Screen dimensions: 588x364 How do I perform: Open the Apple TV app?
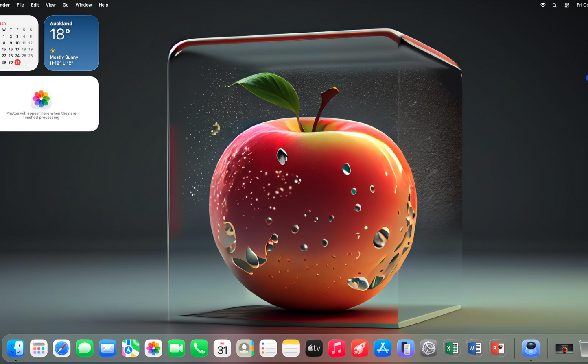pos(313,348)
